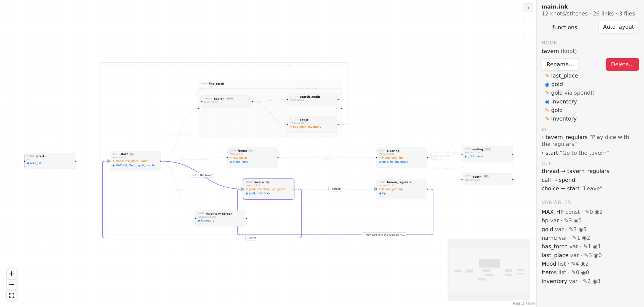The width and height of the screenshot is (644, 307).
Task: Open the Rename… dialog for tavern
Action: 560,64
